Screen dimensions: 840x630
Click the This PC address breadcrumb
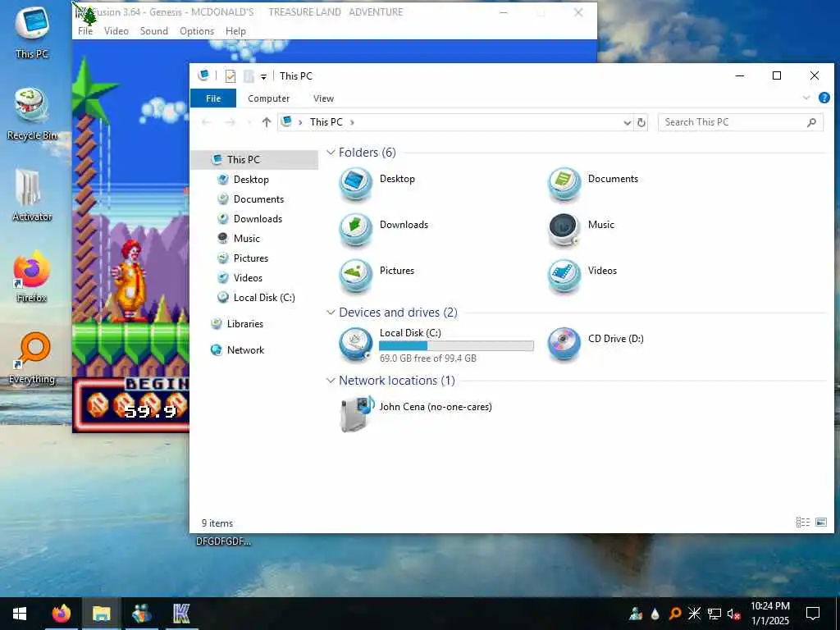click(x=326, y=122)
